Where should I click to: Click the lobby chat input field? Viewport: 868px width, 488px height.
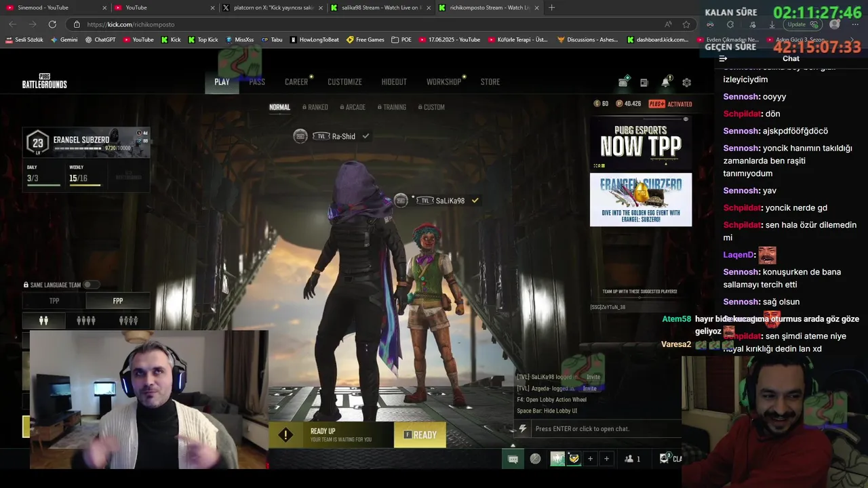606,428
